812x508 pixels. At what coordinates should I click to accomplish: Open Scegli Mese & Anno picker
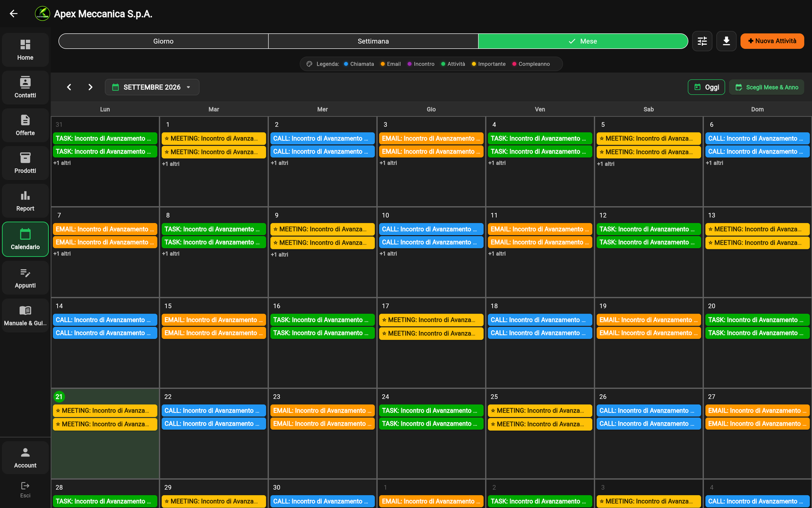pos(766,87)
